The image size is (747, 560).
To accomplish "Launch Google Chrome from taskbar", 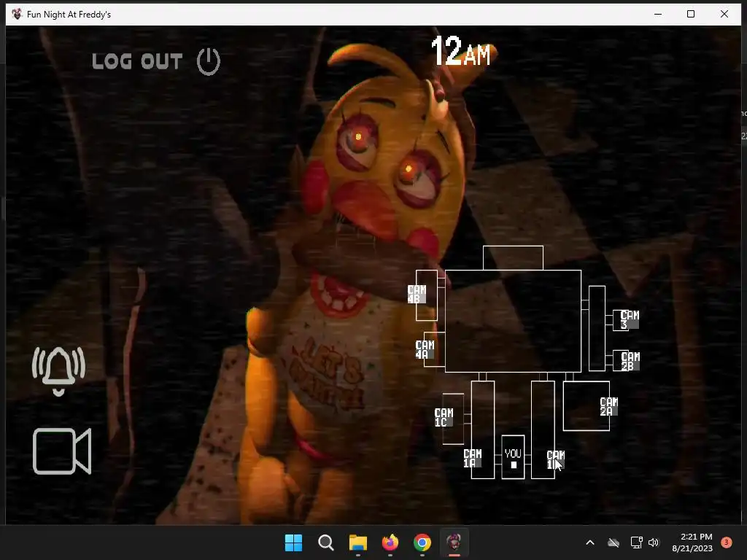I will (422, 542).
